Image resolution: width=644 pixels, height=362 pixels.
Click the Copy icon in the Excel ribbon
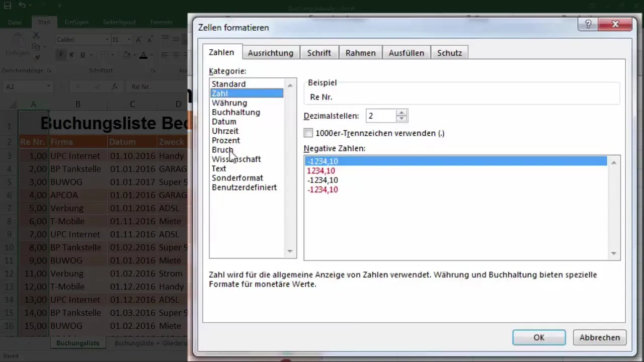point(36,46)
